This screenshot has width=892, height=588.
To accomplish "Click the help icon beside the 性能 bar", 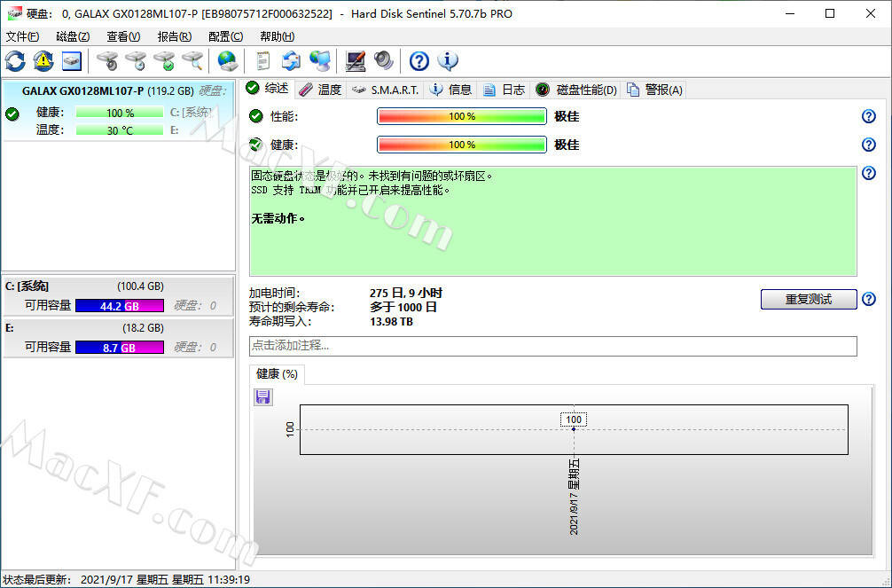I will (x=868, y=117).
